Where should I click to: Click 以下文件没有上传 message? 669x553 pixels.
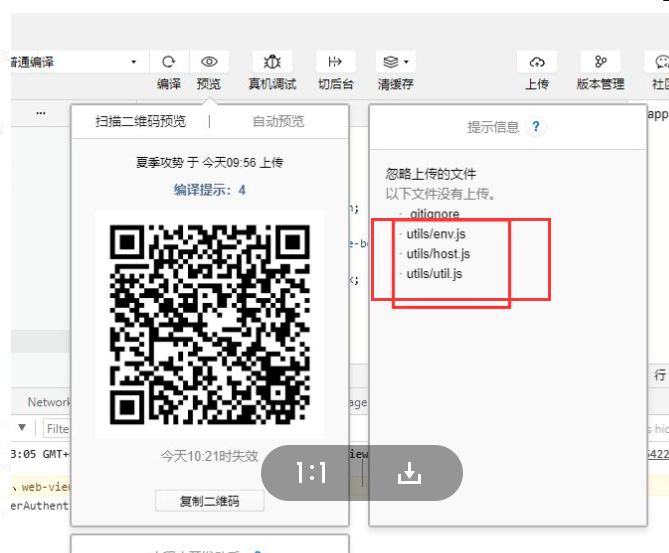(x=440, y=194)
